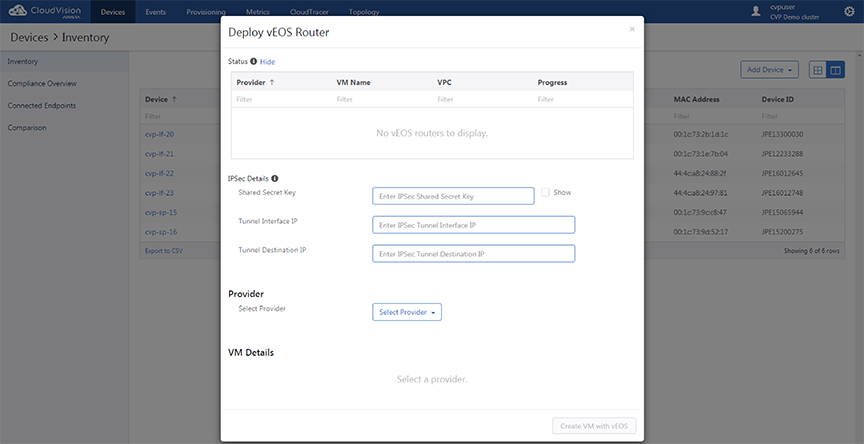This screenshot has width=864, height=444.
Task: Open device cvp-lf-23 link
Action: click(159, 193)
